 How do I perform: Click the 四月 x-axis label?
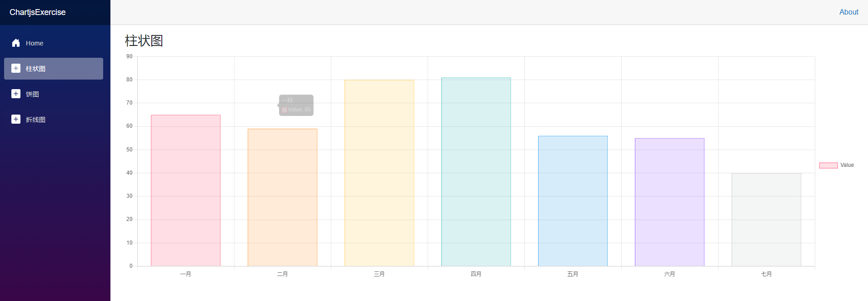coord(476,274)
